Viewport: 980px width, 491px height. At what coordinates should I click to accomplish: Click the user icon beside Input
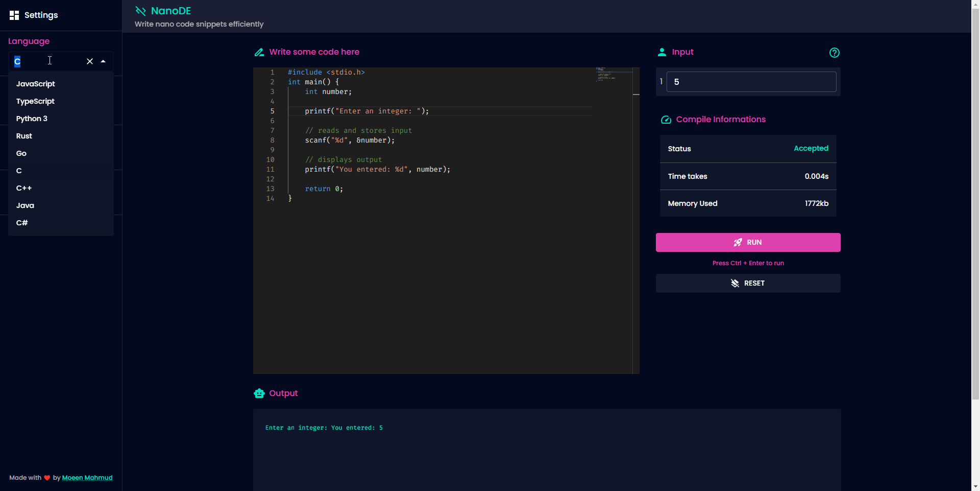point(662,52)
